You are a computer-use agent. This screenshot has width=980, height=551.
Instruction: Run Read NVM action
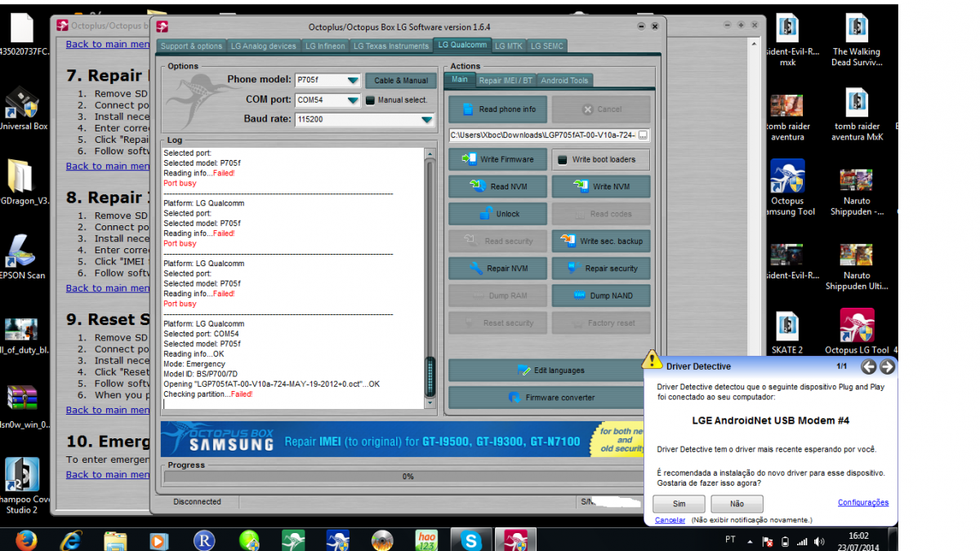pos(497,186)
